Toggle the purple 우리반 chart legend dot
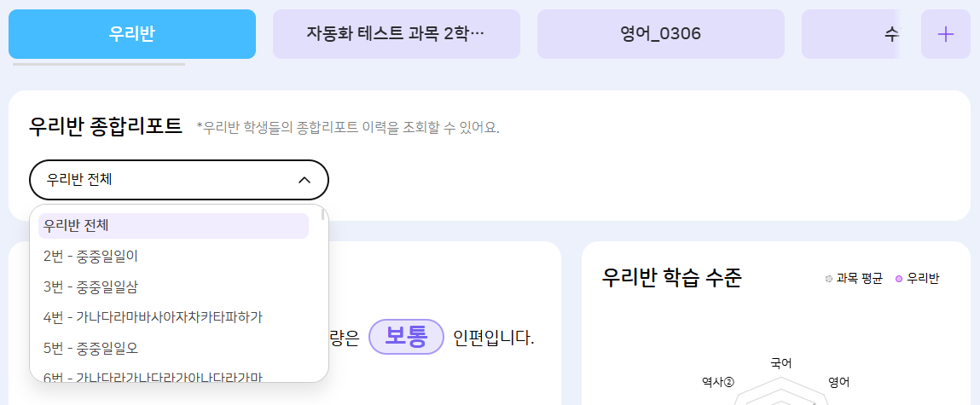This screenshot has width=980, height=405. pyautogui.click(x=898, y=279)
